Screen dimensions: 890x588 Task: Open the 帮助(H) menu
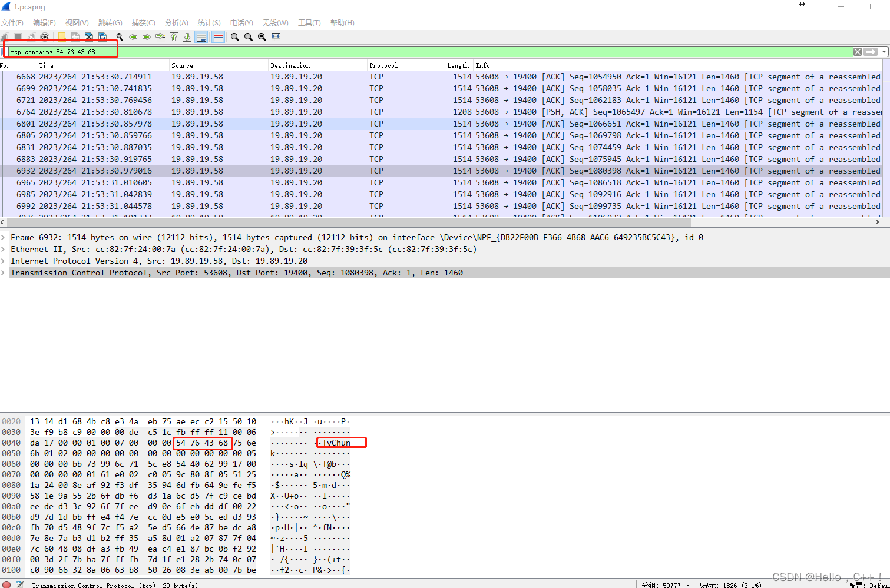tap(342, 23)
